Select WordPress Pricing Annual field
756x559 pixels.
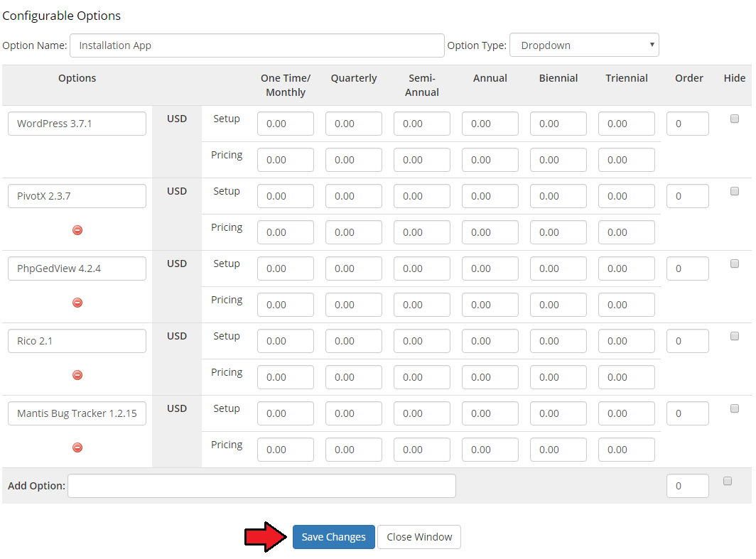(490, 160)
